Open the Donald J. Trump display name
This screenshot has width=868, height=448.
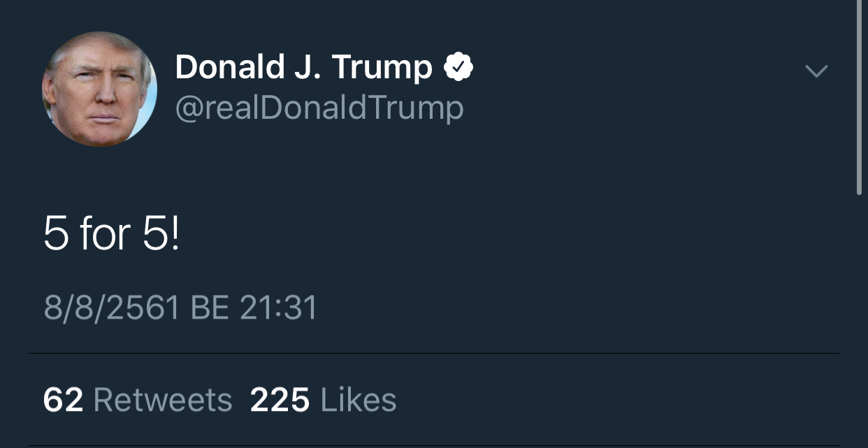pyautogui.click(x=303, y=67)
